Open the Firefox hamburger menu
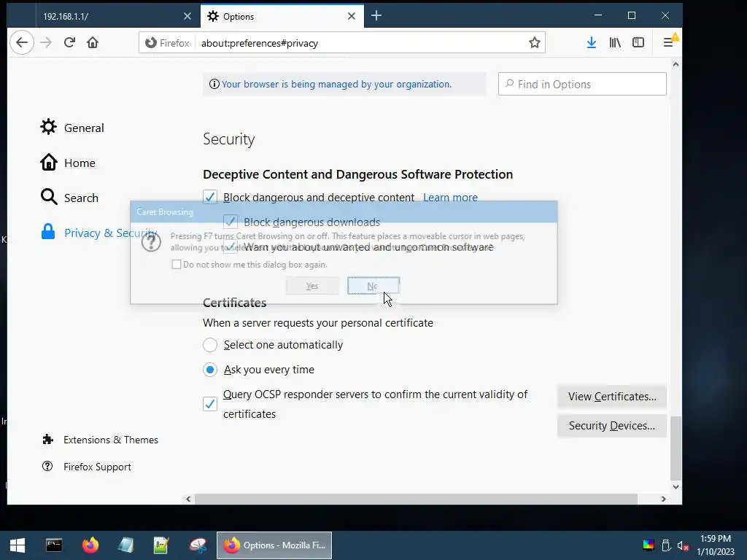Viewport: 747px width, 560px height. (x=668, y=43)
